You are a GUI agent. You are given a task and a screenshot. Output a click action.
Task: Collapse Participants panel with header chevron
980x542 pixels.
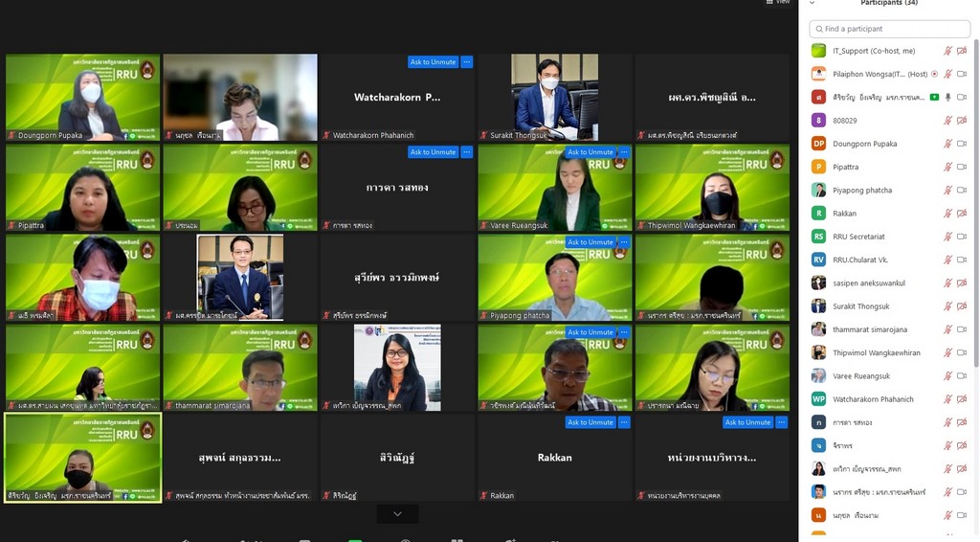pyautogui.click(x=812, y=3)
